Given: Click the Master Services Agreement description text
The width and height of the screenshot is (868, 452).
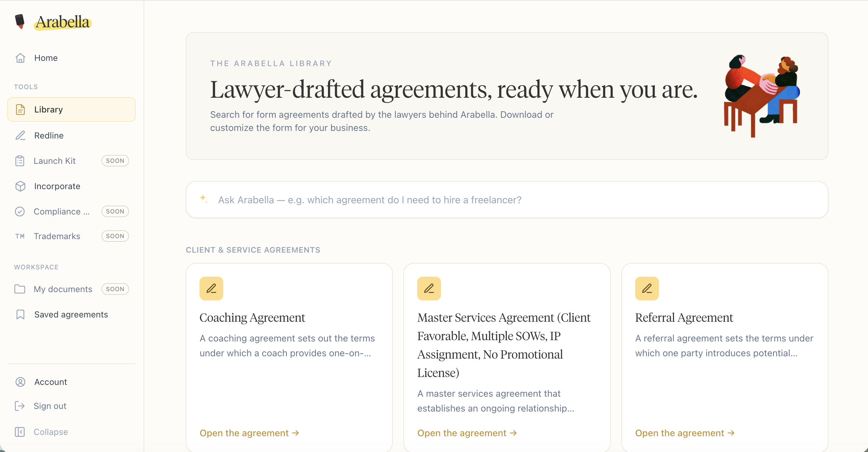Looking at the screenshot, I should [x=496, y=401].
